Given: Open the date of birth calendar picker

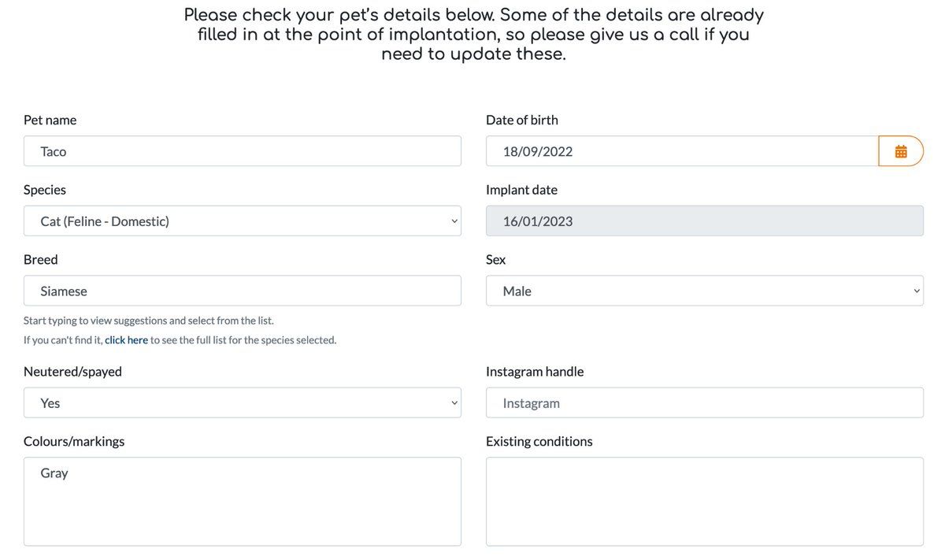Looking at the screenshot, I should click(901, 151).
